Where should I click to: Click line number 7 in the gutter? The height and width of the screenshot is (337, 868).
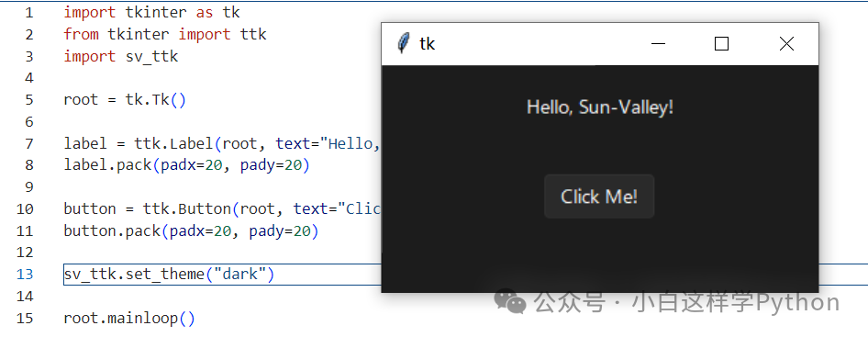(x=28, y=143)
